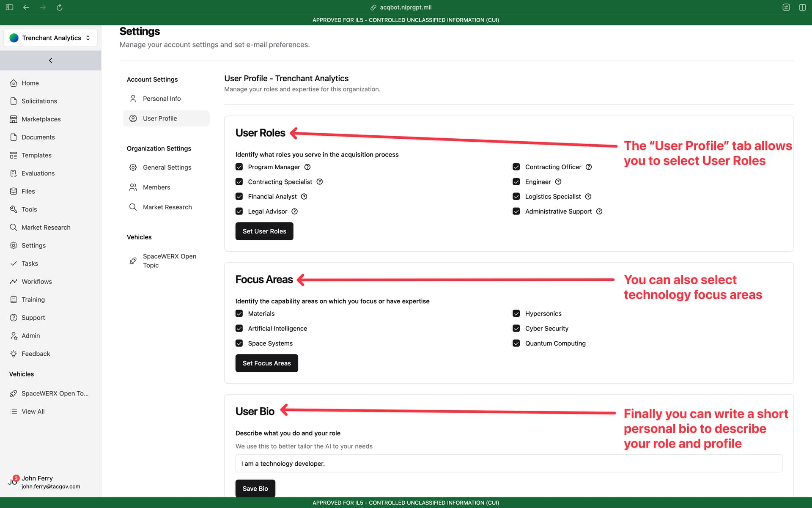
Task: Collapse the sidebar with the left chevron
Action: click(x=50, y=60)
